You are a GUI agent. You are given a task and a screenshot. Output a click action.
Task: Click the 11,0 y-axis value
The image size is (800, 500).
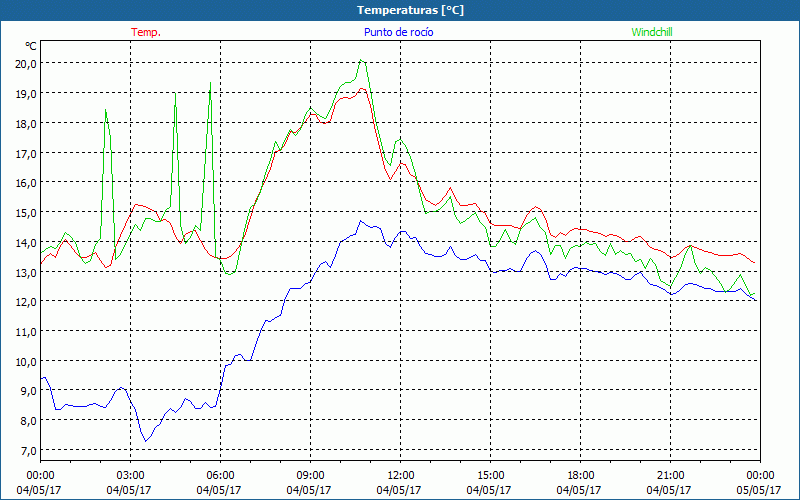(x=27, y=331)
